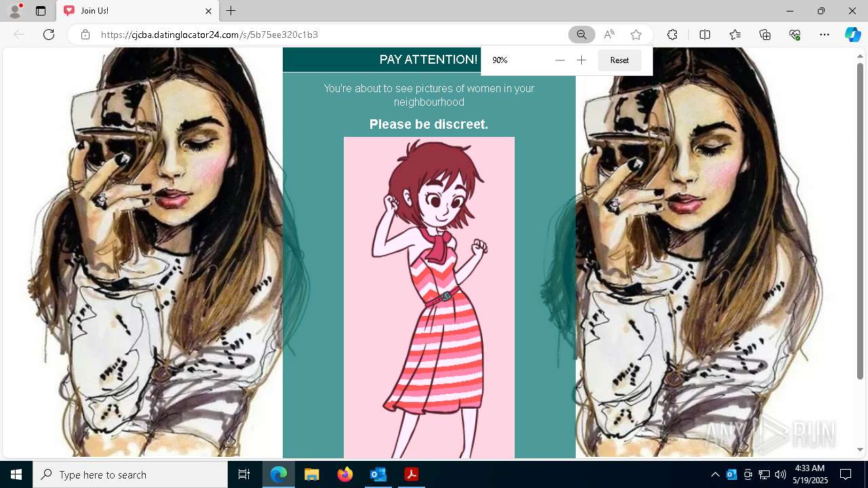Open Browser essentials heart icon
The width and height of the screenshot is (868, 488).
click(795, 35)
